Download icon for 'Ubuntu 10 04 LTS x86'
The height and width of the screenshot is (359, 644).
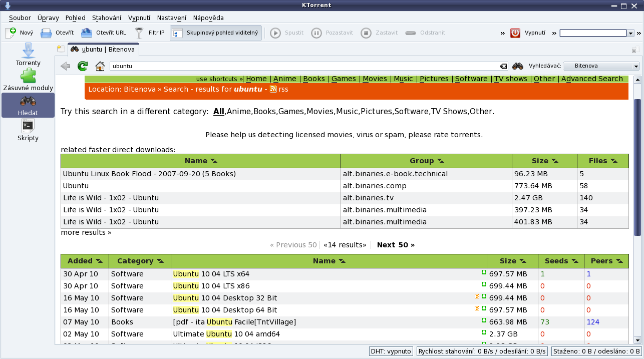(484, 284)
